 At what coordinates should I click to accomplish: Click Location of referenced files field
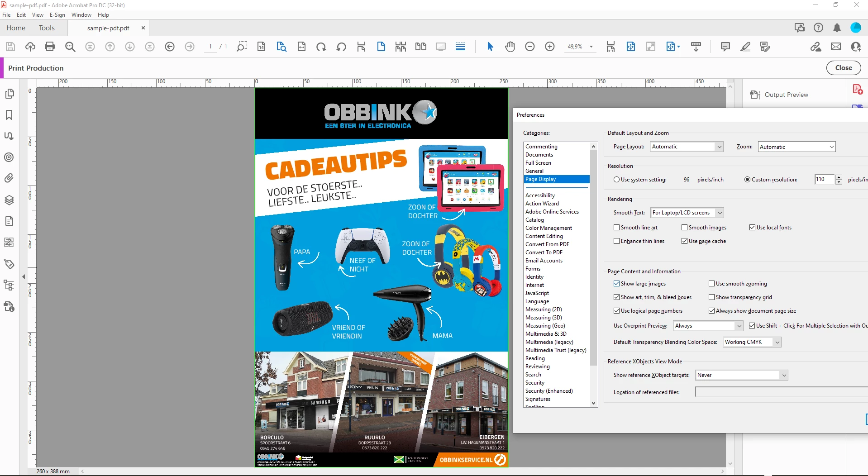tap(781, 392)
